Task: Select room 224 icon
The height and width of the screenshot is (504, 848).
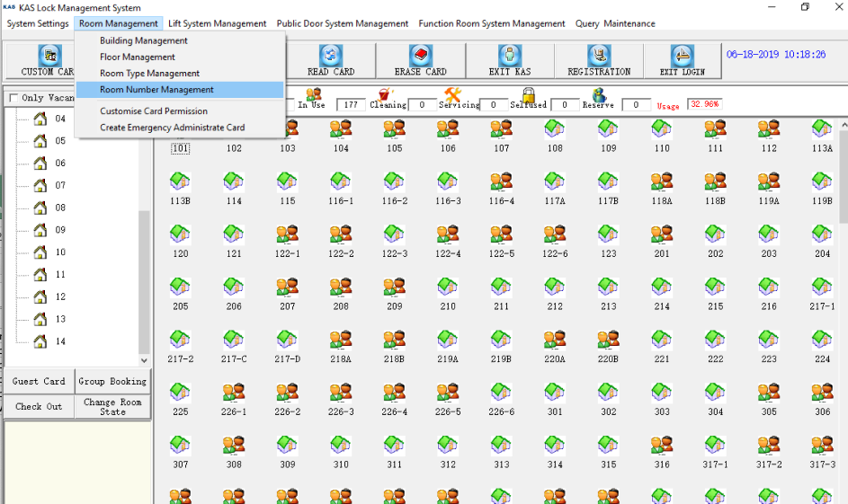Action: coord(822,340)
